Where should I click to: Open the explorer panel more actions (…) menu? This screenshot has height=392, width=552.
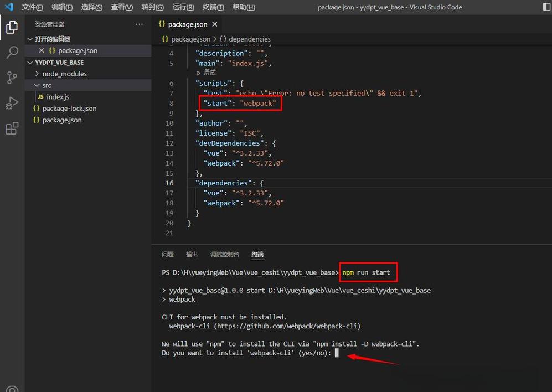[x=140, y=24]
